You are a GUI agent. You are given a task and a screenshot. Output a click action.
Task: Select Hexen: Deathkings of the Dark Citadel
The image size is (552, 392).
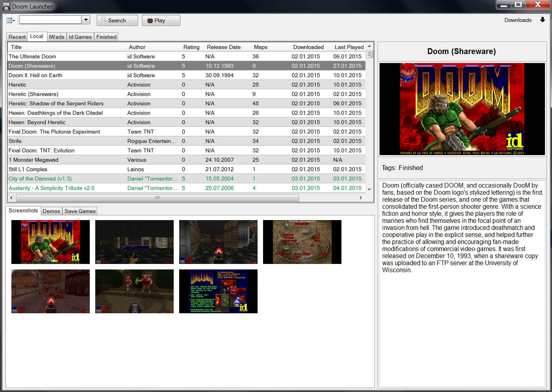(187, 113)
